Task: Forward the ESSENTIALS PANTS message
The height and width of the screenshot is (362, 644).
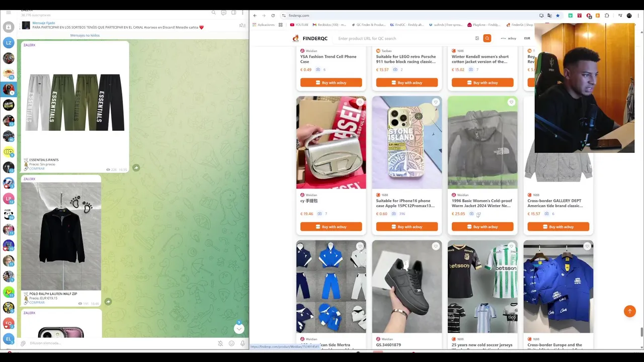Action: 136,167
